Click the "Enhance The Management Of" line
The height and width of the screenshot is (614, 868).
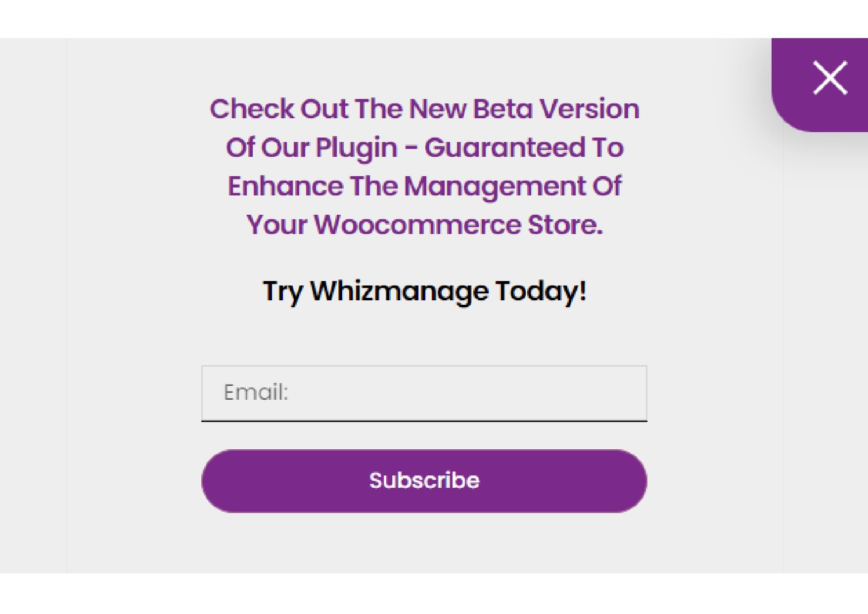tap(424, 186)
